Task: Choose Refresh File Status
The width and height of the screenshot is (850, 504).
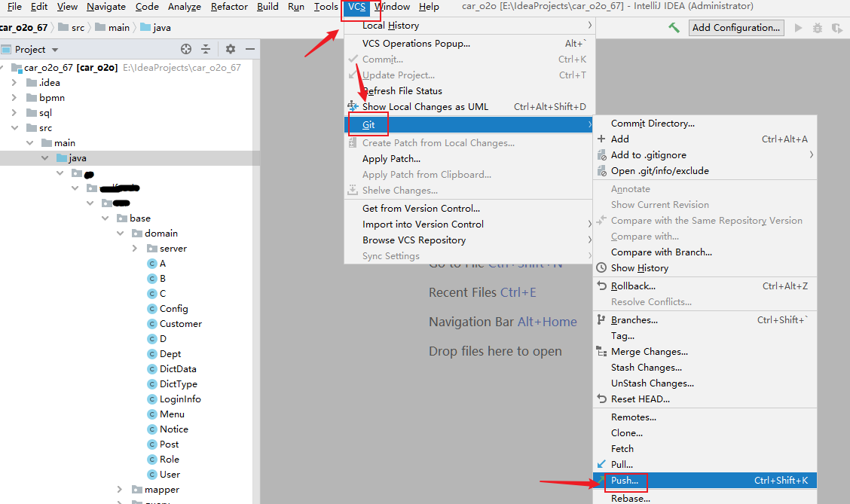Action: [469, 91]
